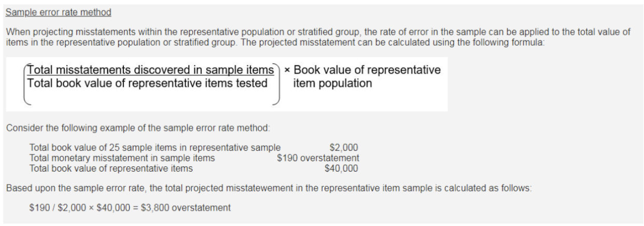Click the 'Based upon the sample error rate' sentence
Screen dimensions: 644x226
(269, 188)
